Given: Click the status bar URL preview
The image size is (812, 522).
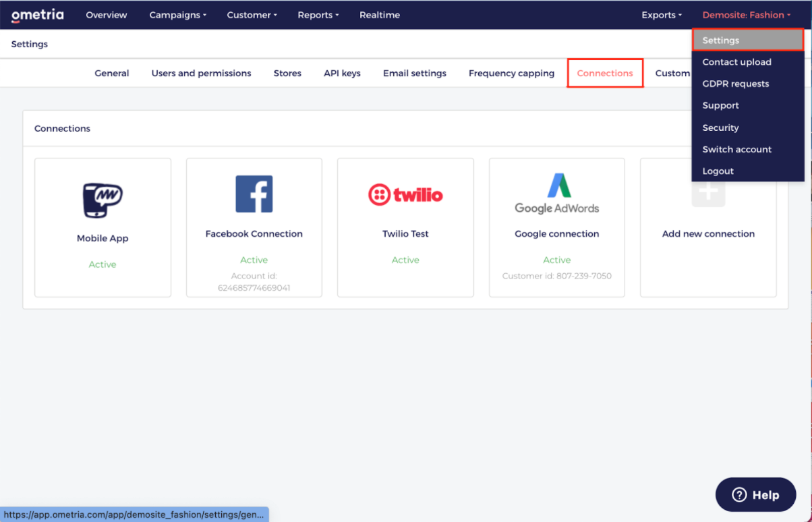Looking at the screenshot, I should point(134,515).
